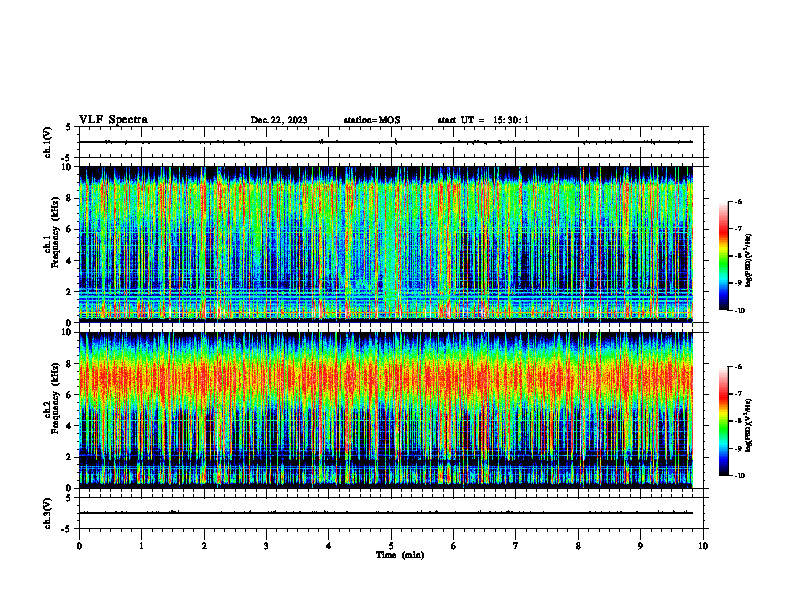The width and height of the screenshot is (792, 612).
Task: Click the ch.1 spectrogram panel
Action: tap(386, 244)
